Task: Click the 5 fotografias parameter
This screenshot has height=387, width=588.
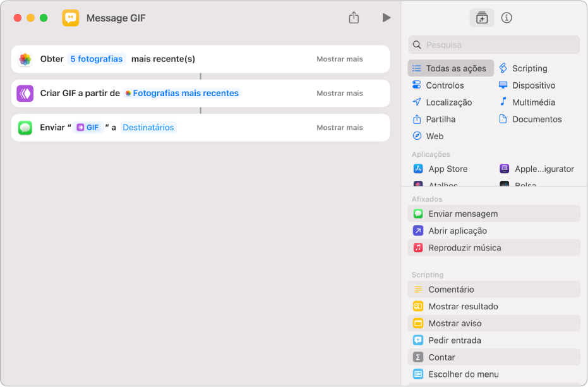Action: 97,59
